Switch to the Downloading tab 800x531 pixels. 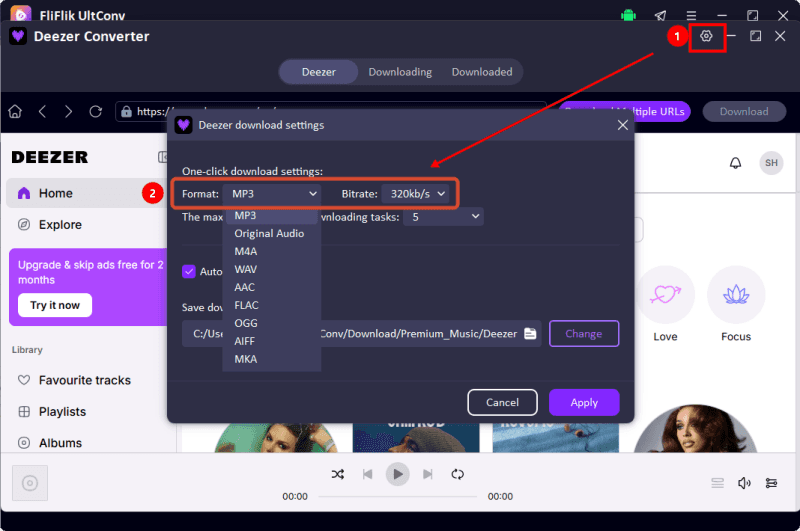pyautogui.click(x=400, y=72)
